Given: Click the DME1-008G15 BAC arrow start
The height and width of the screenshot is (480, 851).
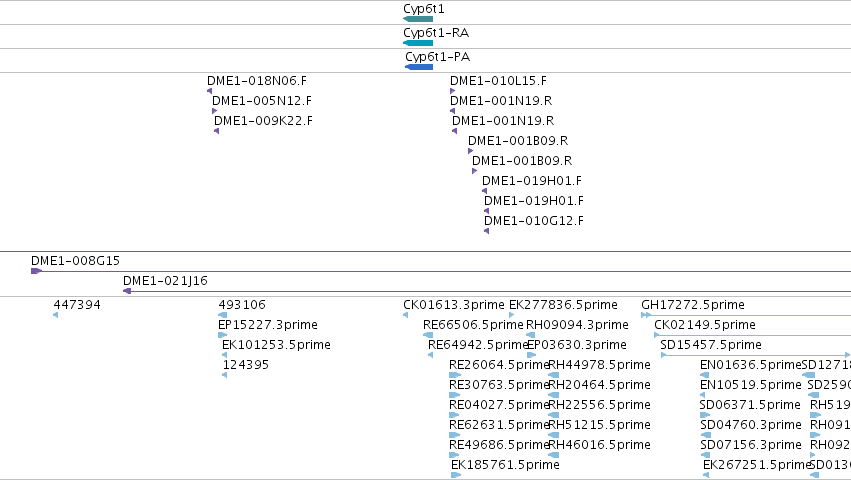Looking at the screenshot, I should 36,271.
